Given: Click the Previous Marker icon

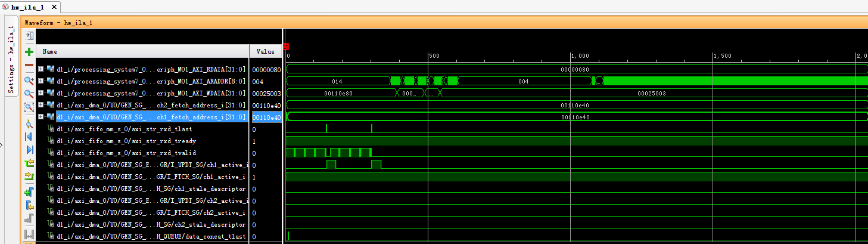Looking at the screenshot, I should coord(29,206).
